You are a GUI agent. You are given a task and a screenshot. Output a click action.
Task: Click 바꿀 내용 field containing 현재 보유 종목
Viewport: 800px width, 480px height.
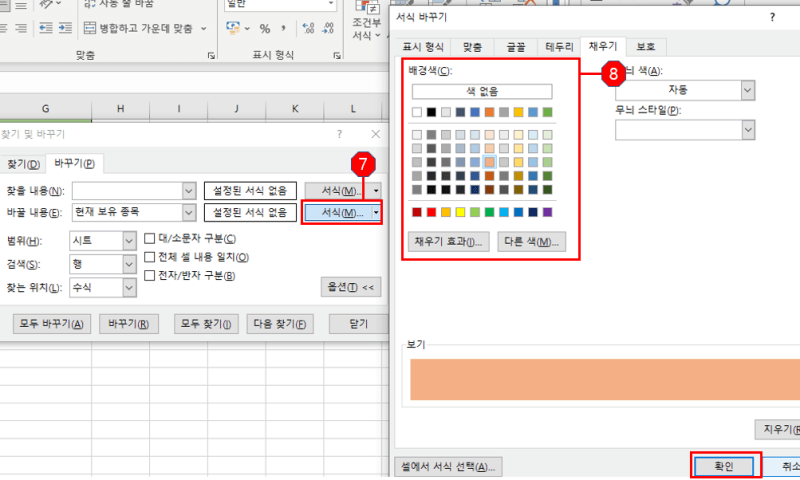pyautogui.click(x=128, y=212)
